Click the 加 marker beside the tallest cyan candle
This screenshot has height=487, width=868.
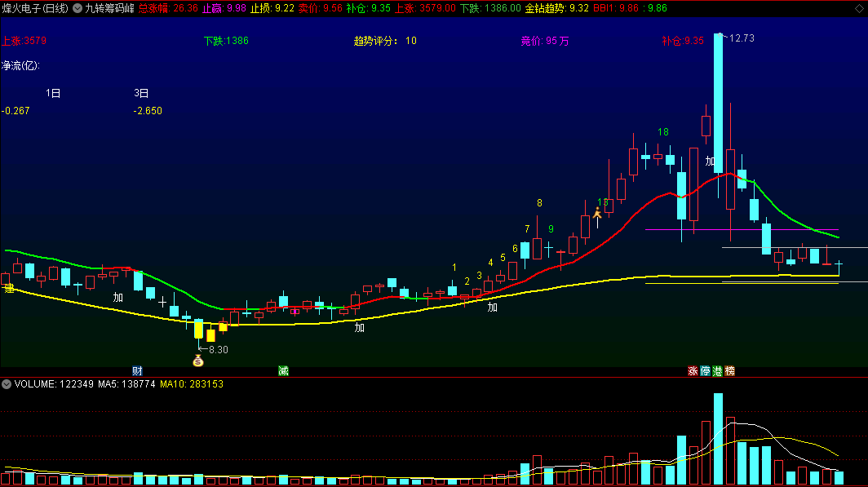pos(710,161)
